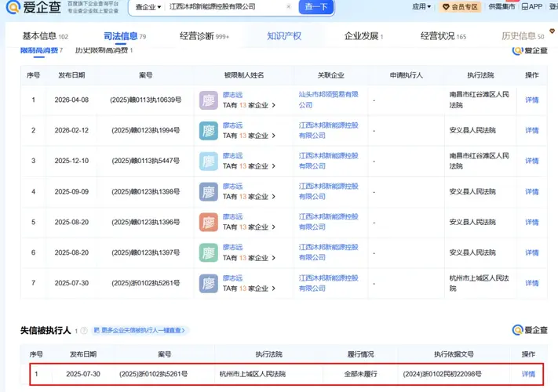
Task: Open 详情 in row 7 of 限制高消费 table
Action: tap(531, 283)
